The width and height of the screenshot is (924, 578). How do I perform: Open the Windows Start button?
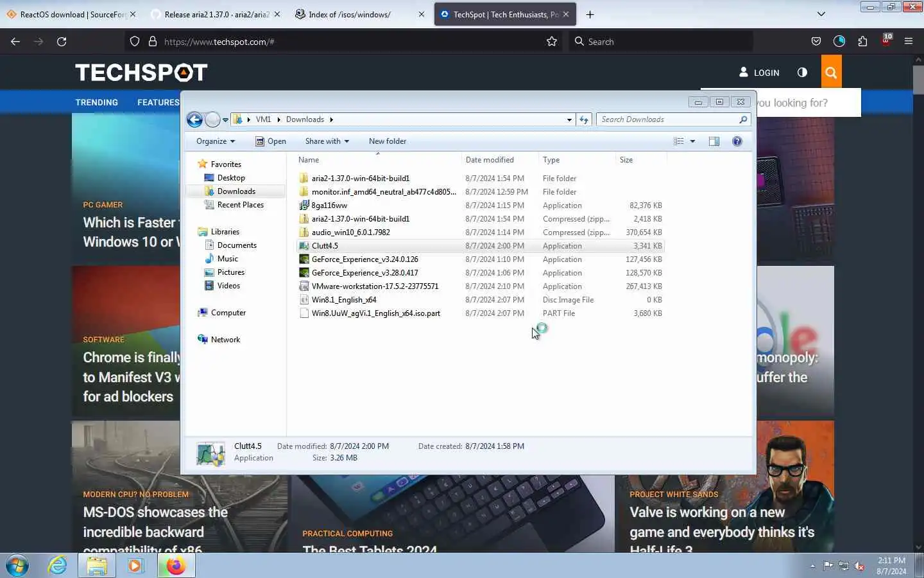[17, 566]
